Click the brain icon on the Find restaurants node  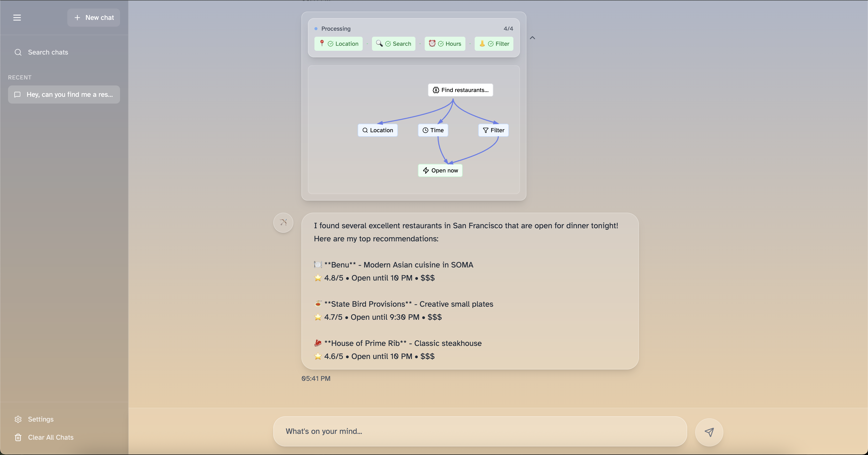[x=436, y=90]
